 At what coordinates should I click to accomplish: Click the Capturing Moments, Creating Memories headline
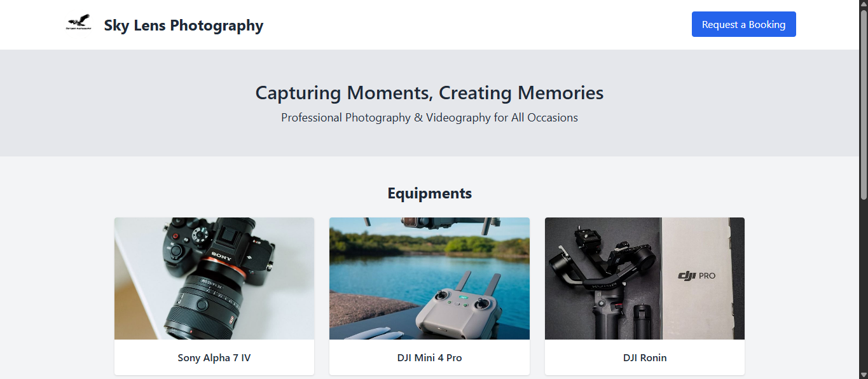pos(429,93)
